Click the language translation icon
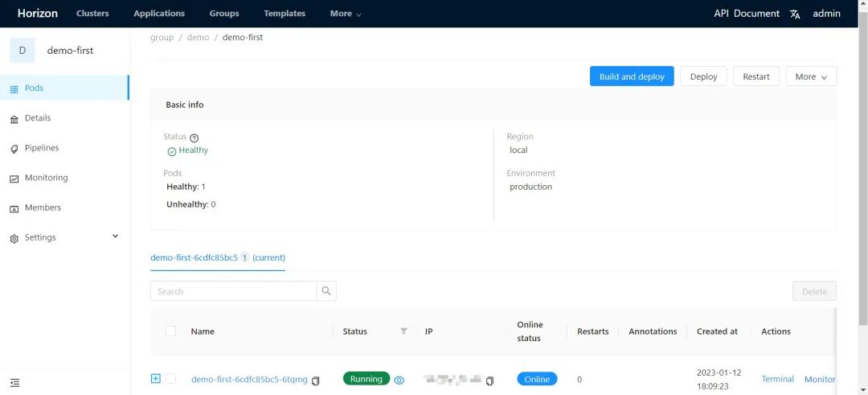868x395 pixels. point(795,14)
